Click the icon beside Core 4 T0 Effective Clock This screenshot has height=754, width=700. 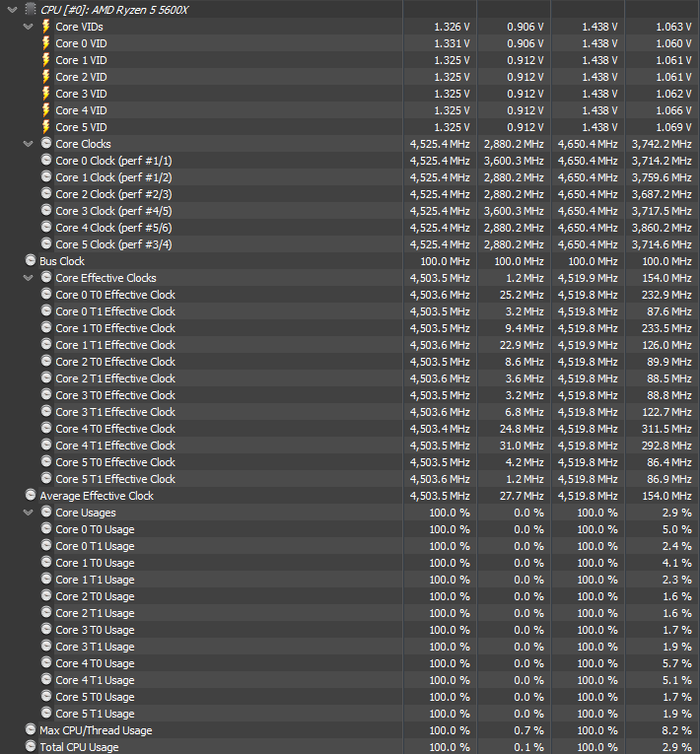click(46, 428)
